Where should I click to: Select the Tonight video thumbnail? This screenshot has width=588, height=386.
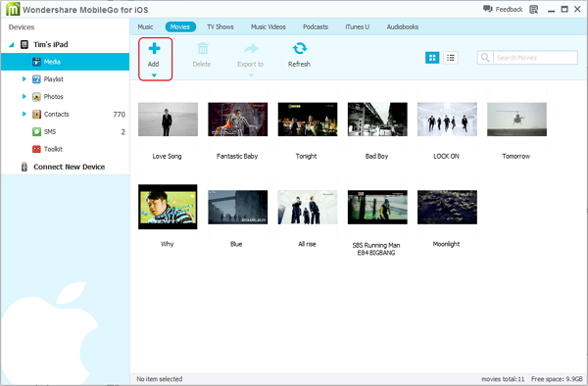tap(308, 120)
